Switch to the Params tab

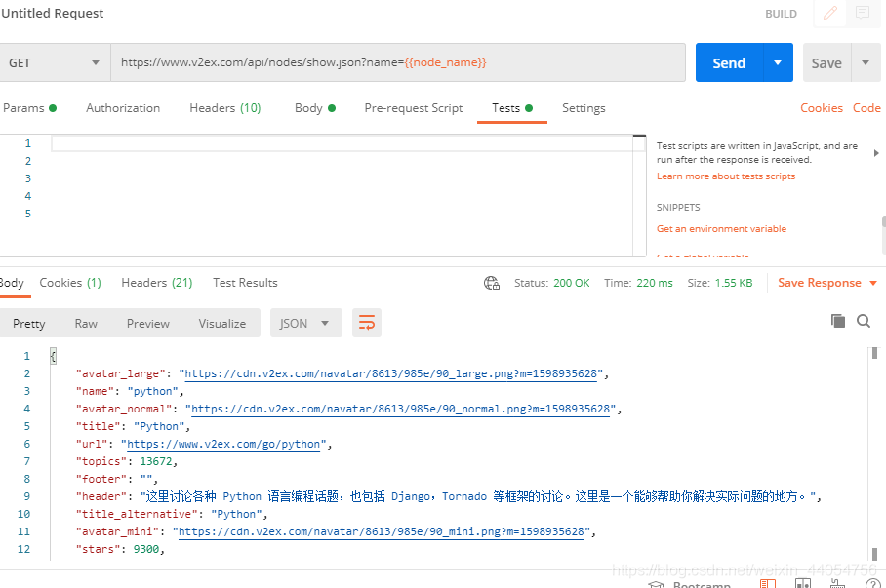coord(29,108)
